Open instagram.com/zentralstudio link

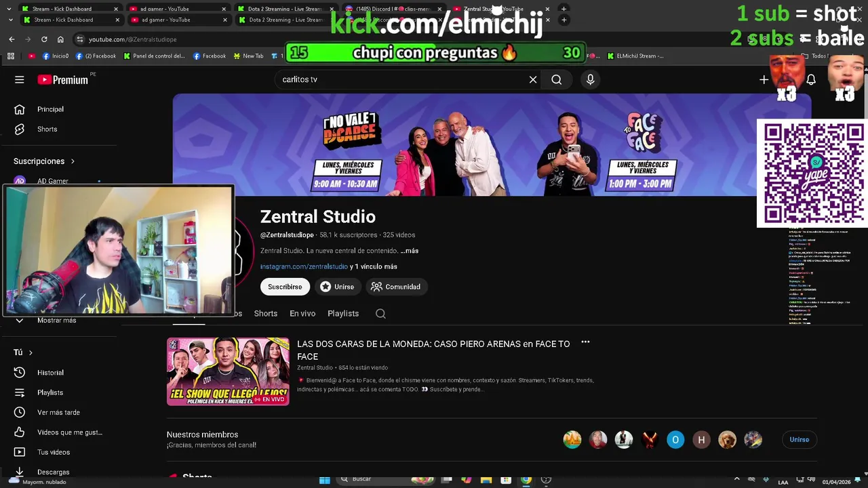point(304,266)
